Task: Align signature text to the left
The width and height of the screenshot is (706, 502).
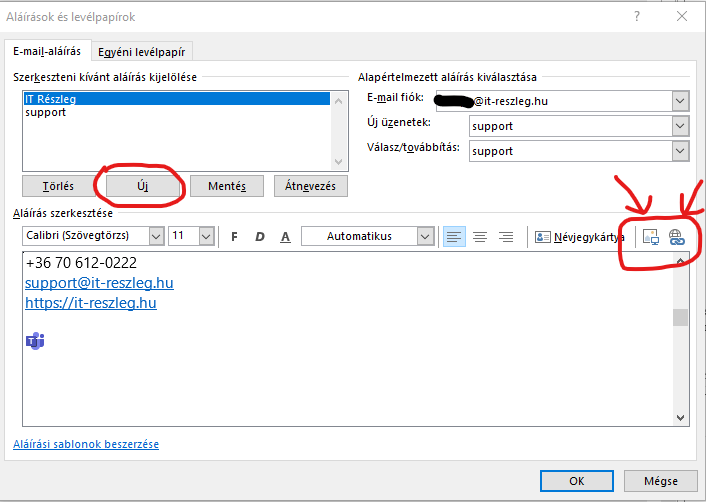Action: 454,237
